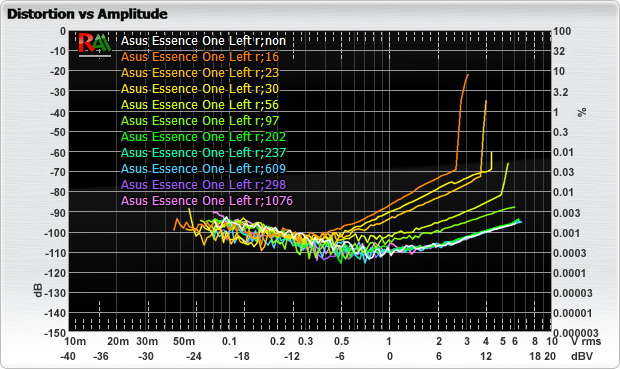Click the '0.0001' right axis value

[x=569, y=273]
